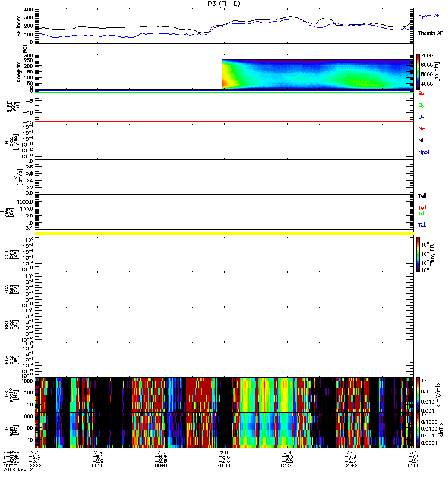Pick the black Ni legend label
Image resolution: width=448 pixels, height=478 pixels.
(x=421, y=140)
